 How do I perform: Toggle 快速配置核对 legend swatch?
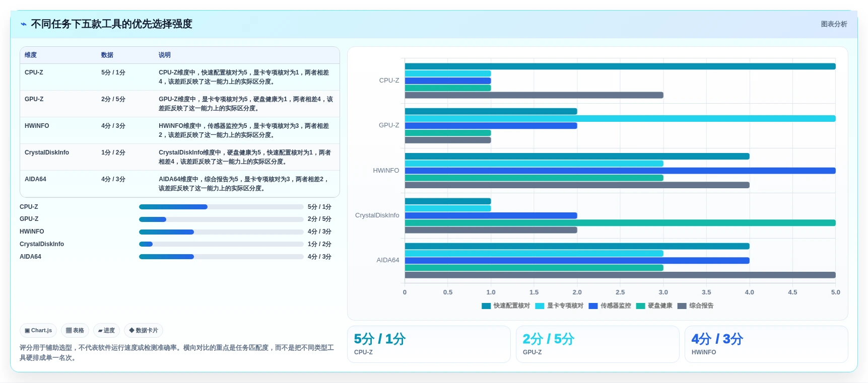(x=486, y=306)
